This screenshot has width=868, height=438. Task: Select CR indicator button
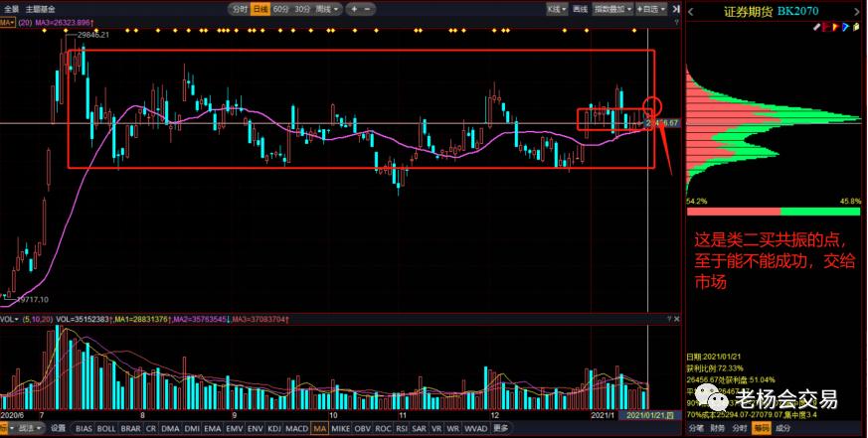pos(151,429)
